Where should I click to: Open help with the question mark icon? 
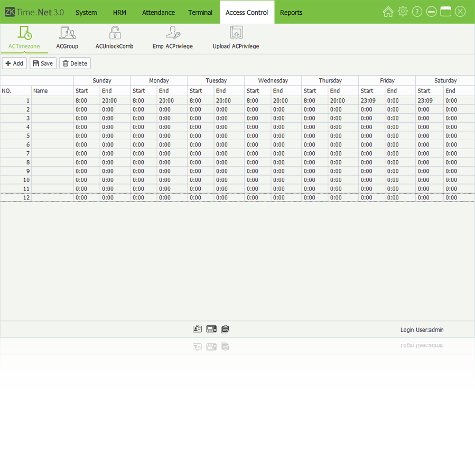click(417, 12)
